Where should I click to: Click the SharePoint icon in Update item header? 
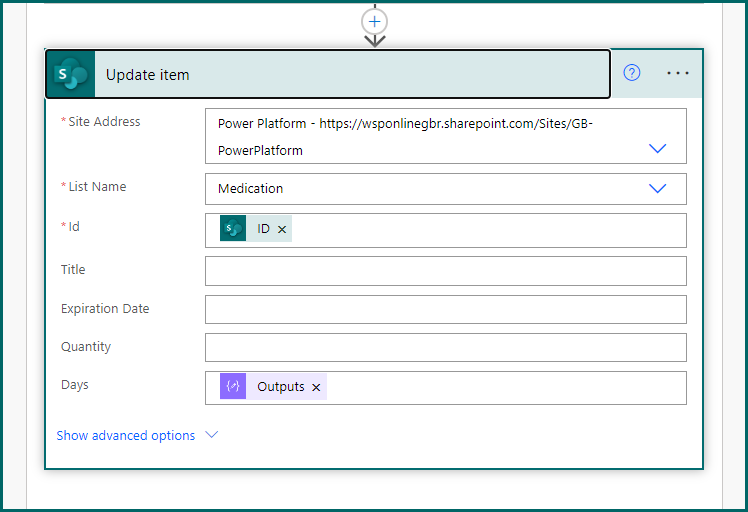click(71, 74)
